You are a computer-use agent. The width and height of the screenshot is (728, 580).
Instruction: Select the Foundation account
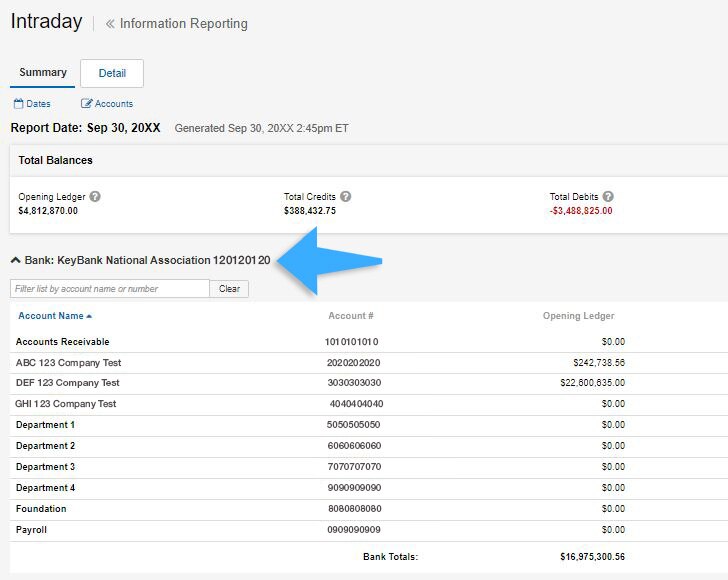pyautogui.click(x=41, y=509)
